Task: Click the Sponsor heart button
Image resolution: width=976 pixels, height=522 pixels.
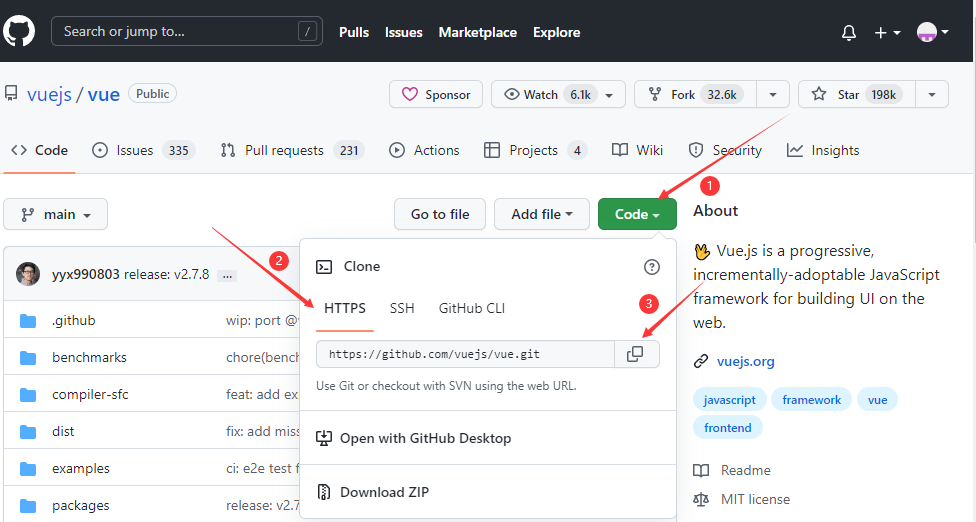Action: coord(436,95)
